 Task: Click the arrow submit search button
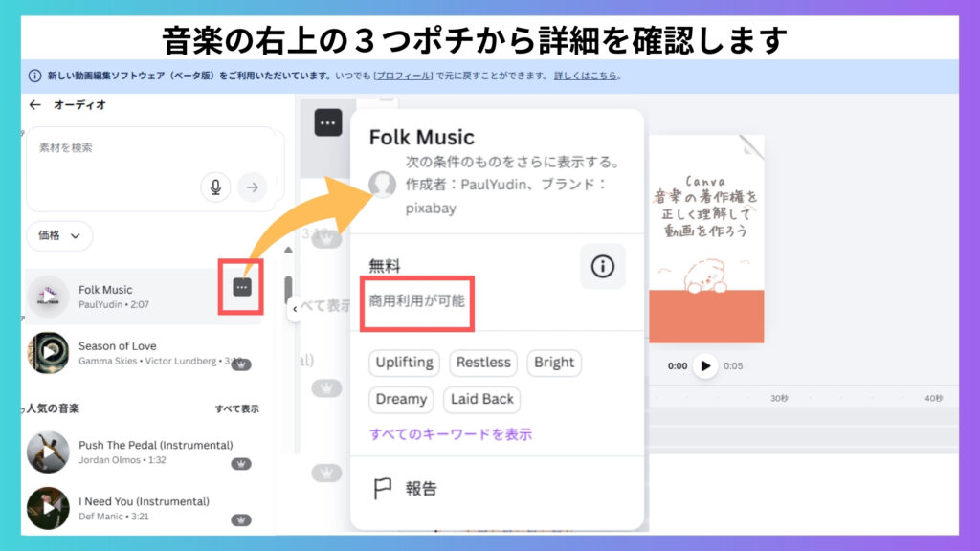[x=253, y=187]
